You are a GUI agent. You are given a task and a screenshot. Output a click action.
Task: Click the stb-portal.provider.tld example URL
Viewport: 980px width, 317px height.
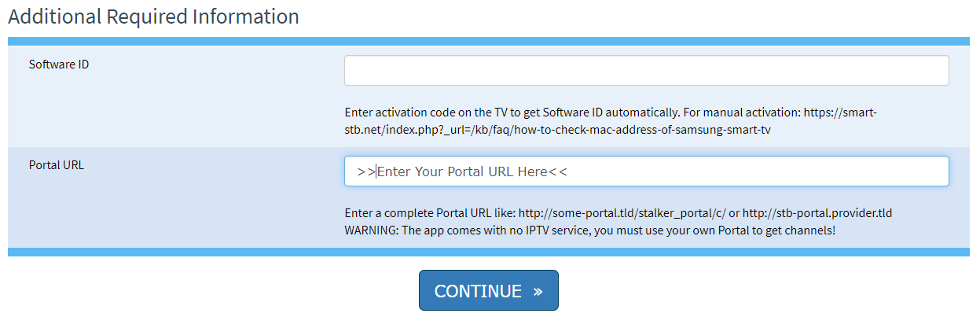pos(817,213)
